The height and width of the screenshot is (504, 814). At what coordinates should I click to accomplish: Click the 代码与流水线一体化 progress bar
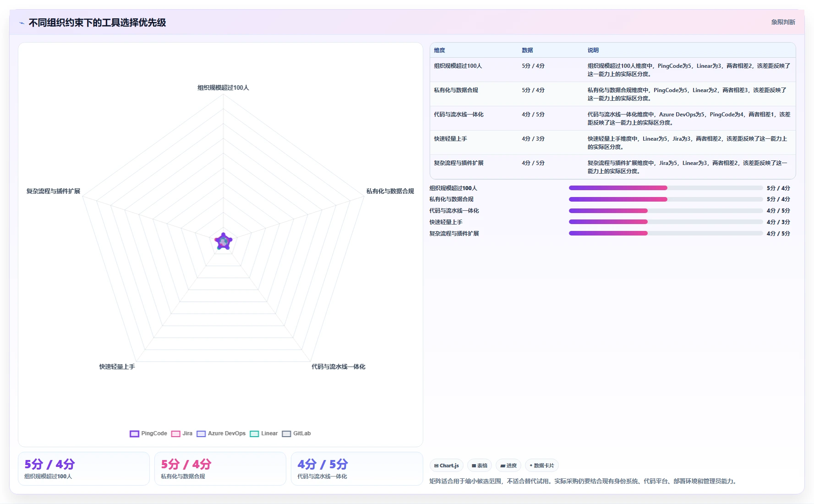point(666,211)
